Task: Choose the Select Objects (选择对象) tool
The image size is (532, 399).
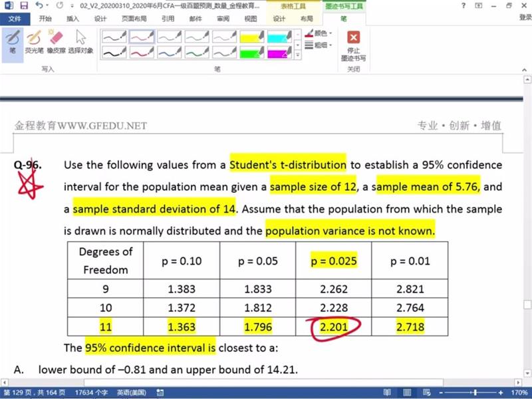Action: [x=80, y=41]
